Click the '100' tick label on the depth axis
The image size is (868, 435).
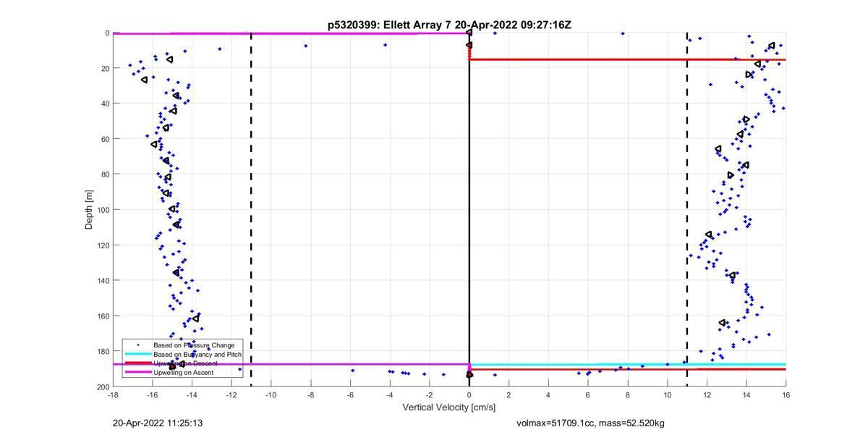tap(103, 210)
